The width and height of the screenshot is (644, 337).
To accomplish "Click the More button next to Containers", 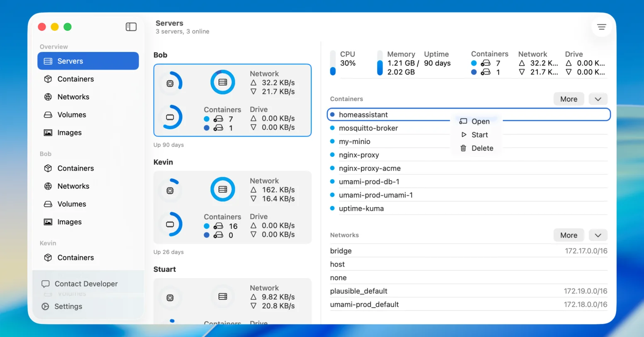I will (x=568, y=99).
